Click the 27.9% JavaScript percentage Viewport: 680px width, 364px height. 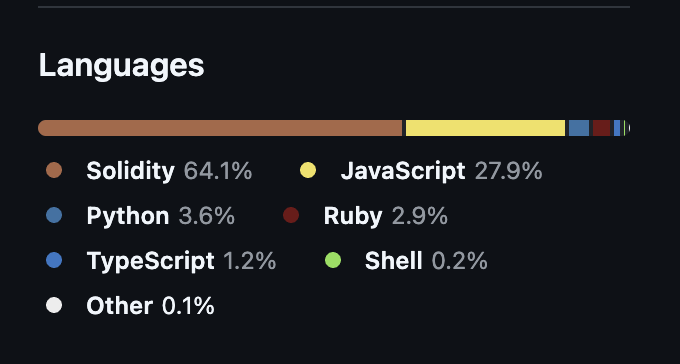[x=509, y=171]
